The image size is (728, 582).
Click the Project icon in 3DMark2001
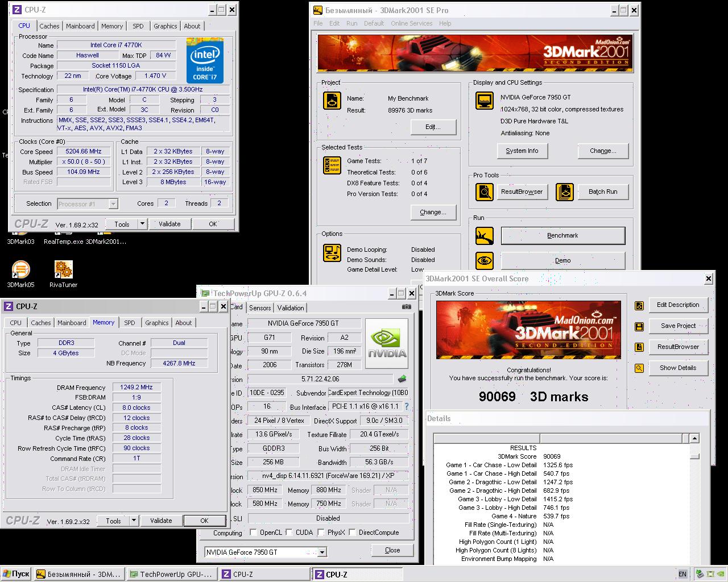(x=332, y=101)
